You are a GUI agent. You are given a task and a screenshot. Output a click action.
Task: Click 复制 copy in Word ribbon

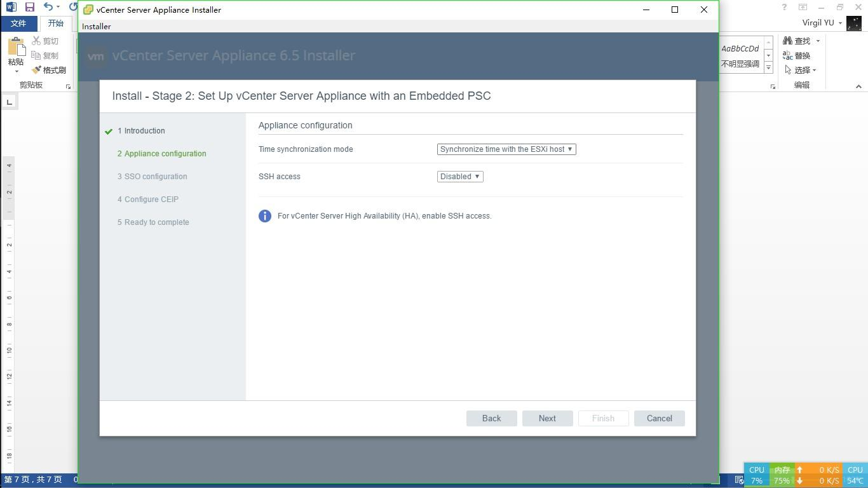[x=45, y=56]
